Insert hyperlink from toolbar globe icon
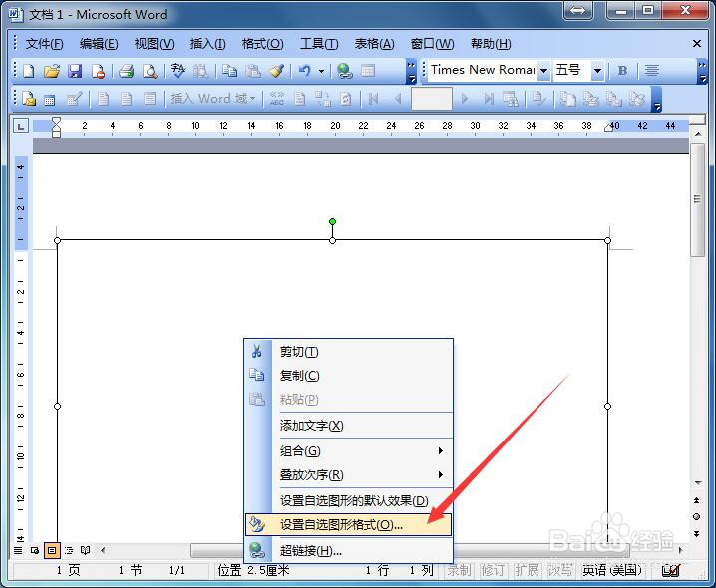 (345, 71)
